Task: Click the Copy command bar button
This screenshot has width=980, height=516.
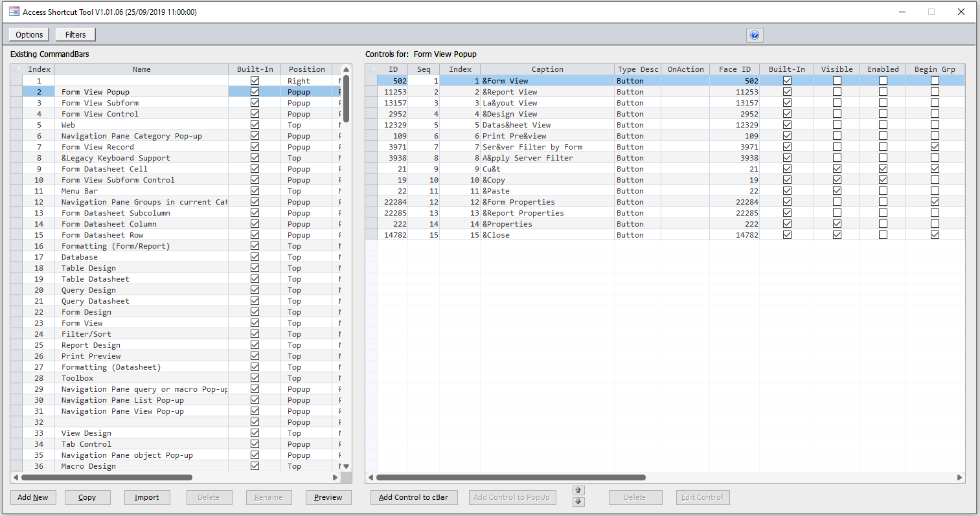Action: tap(87, 497)
